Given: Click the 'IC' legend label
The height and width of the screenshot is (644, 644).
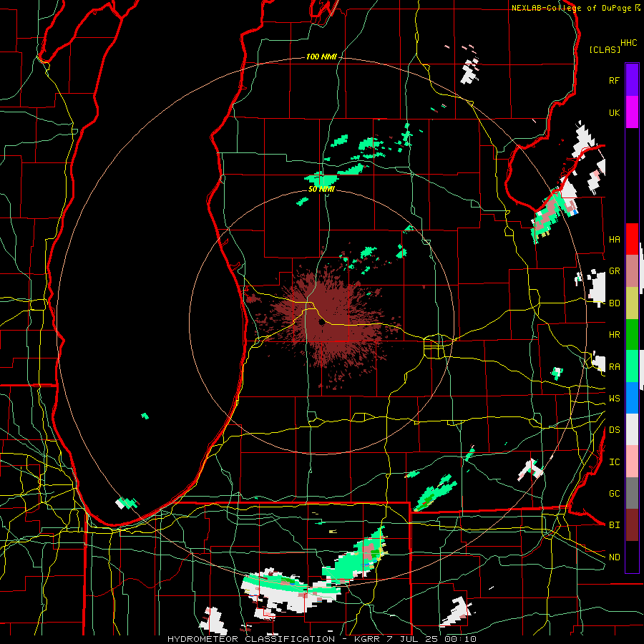Looking at the screenshot, I should click(x=614, y=462).
